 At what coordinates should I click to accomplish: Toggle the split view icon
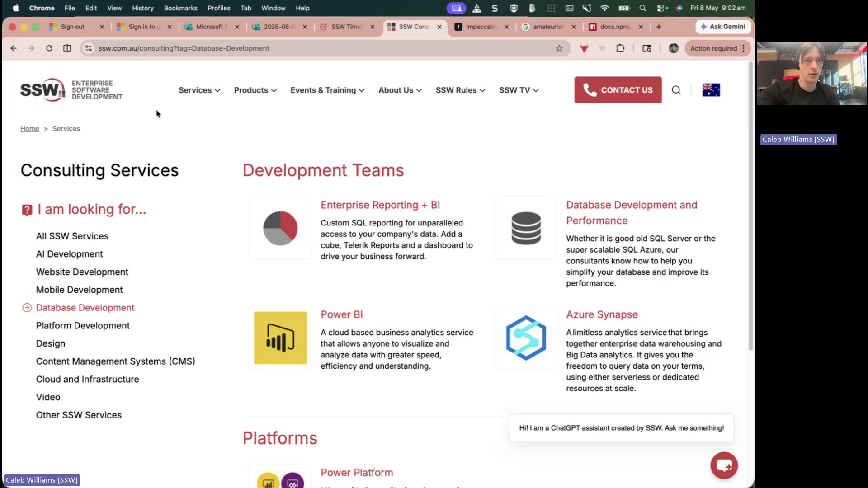click(x=67, y=48)
